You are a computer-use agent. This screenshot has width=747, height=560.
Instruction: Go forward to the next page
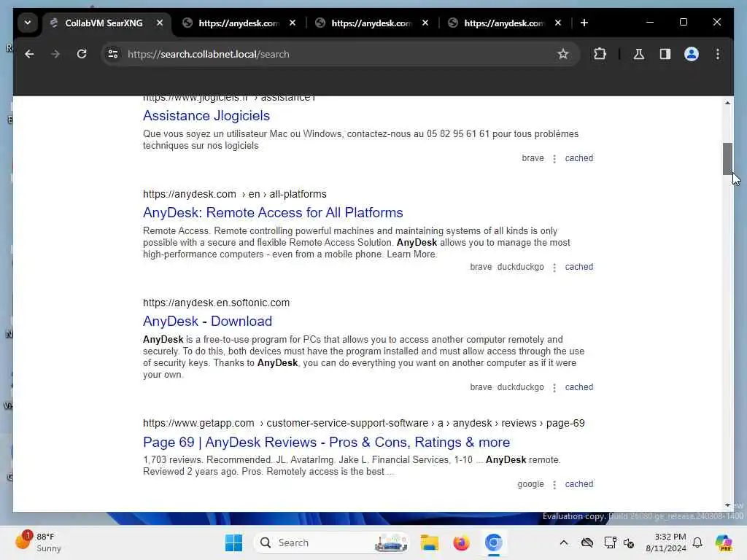pos(55,54)
